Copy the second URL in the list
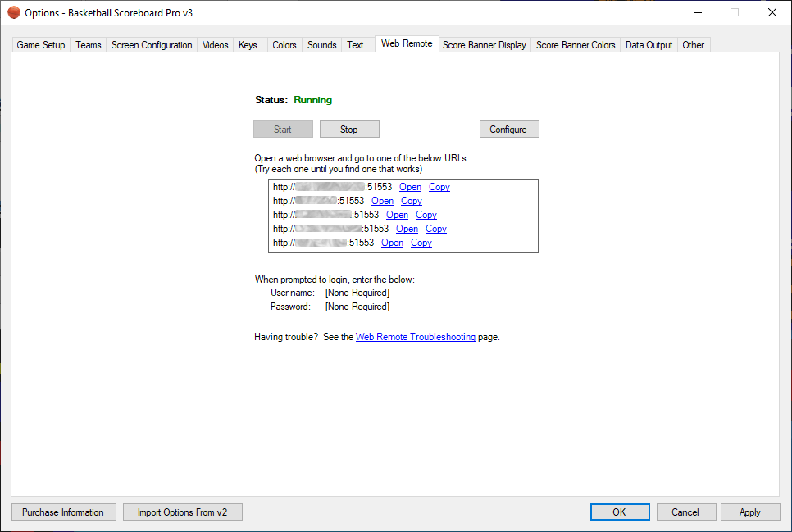 click(412, 201)
